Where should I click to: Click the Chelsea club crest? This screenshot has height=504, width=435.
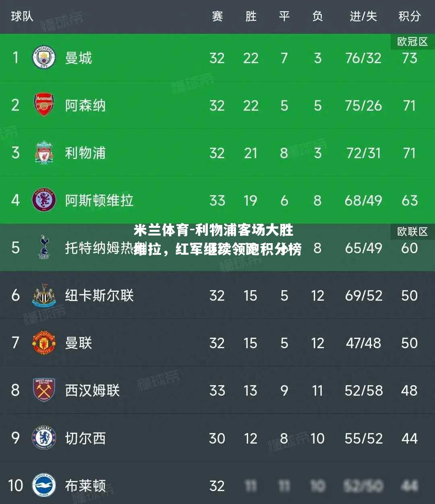tap(43, 438)
